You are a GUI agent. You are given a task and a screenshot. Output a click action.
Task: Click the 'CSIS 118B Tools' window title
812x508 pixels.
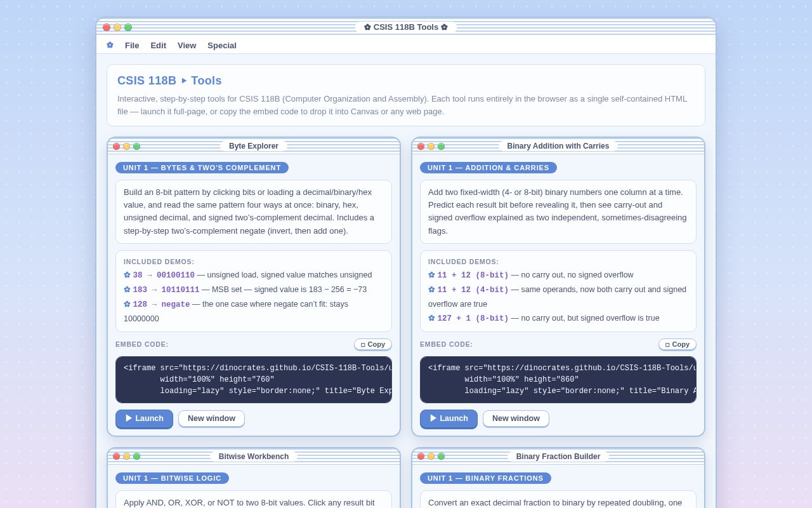(406, 27)
